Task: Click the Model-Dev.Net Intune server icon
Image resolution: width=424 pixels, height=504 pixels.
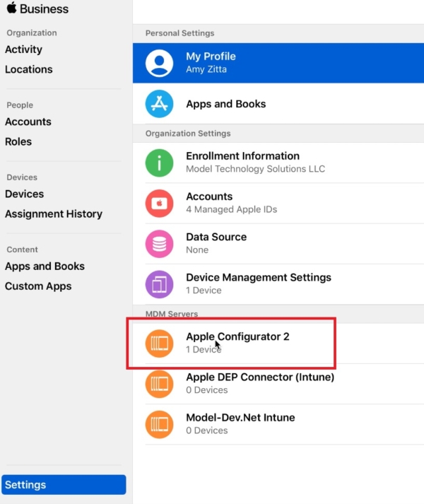Action: click(159, 424)
